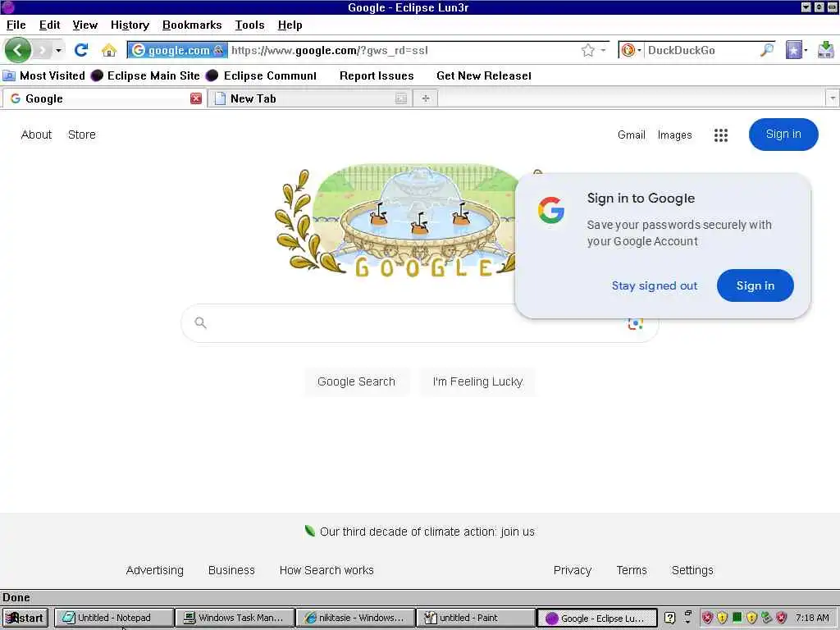
Task: Click the Search by image lens icon
Action: 635,324
